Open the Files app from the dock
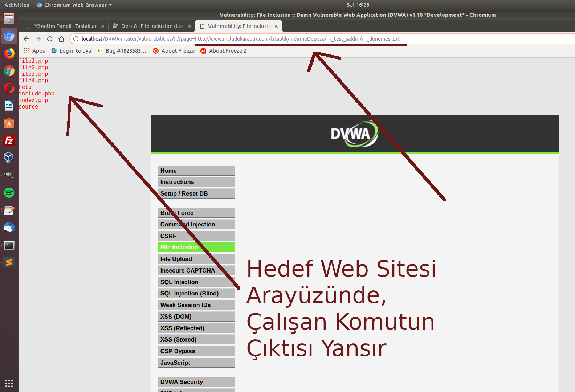575x392 pixels. [x=9, y=18]
